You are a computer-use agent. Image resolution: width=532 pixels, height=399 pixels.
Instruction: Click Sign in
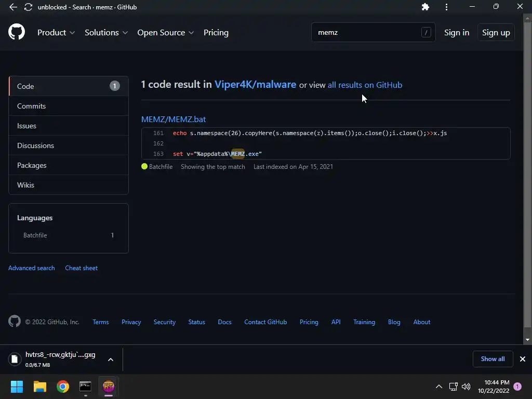[x=456, y=33]
